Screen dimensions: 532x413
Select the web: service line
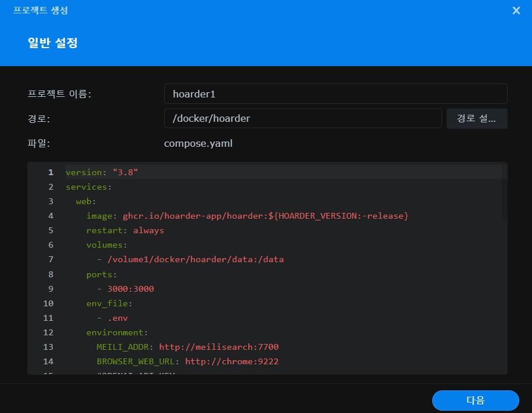tap(86, 201)
